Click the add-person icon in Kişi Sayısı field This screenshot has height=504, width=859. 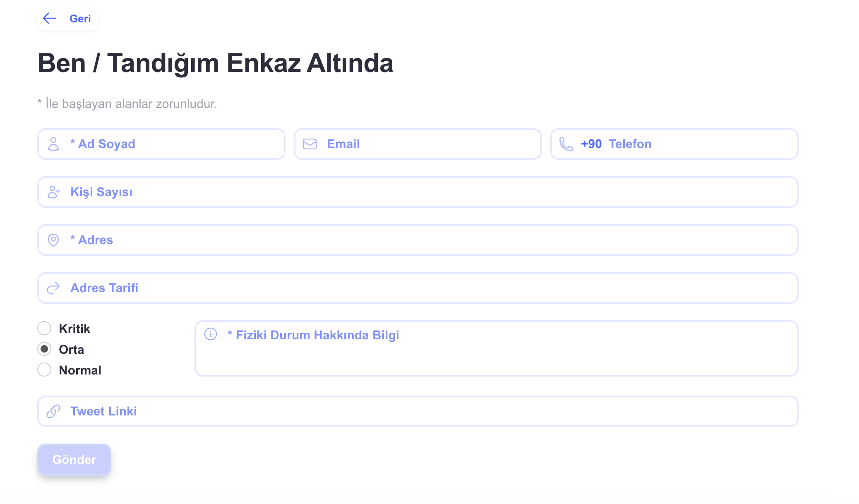(x=53, y=192)
